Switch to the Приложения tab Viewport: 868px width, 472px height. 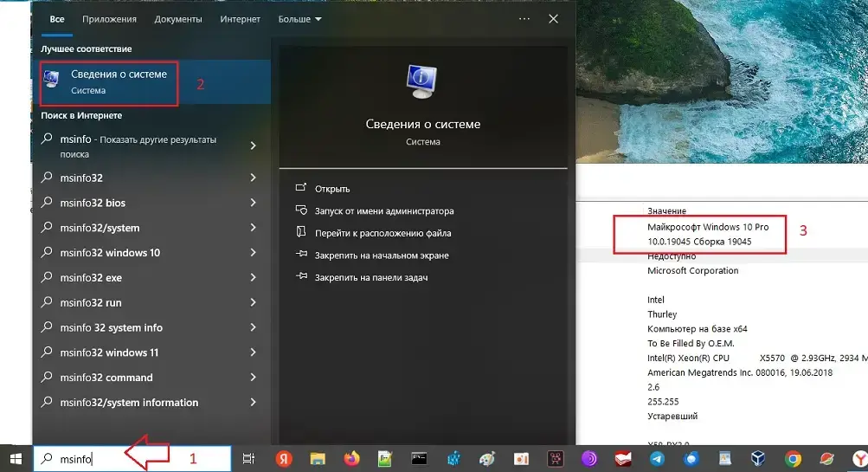[109, 19]
